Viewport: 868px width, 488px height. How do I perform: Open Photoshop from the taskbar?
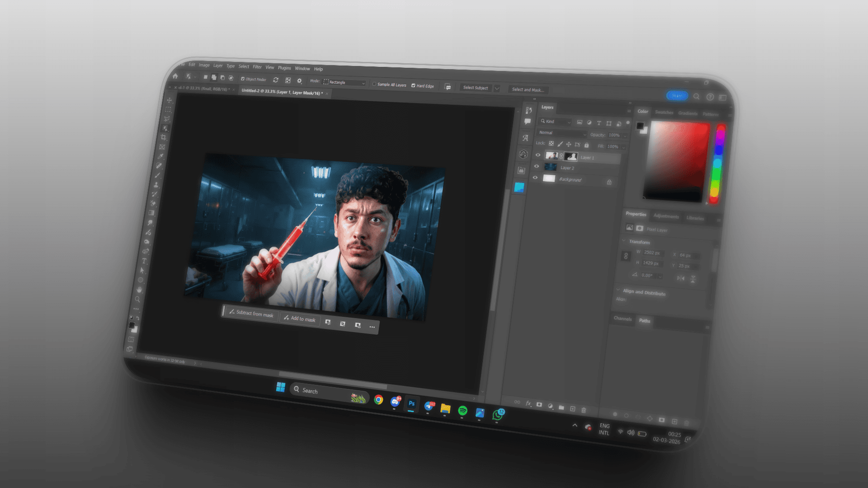click(411, 404)
